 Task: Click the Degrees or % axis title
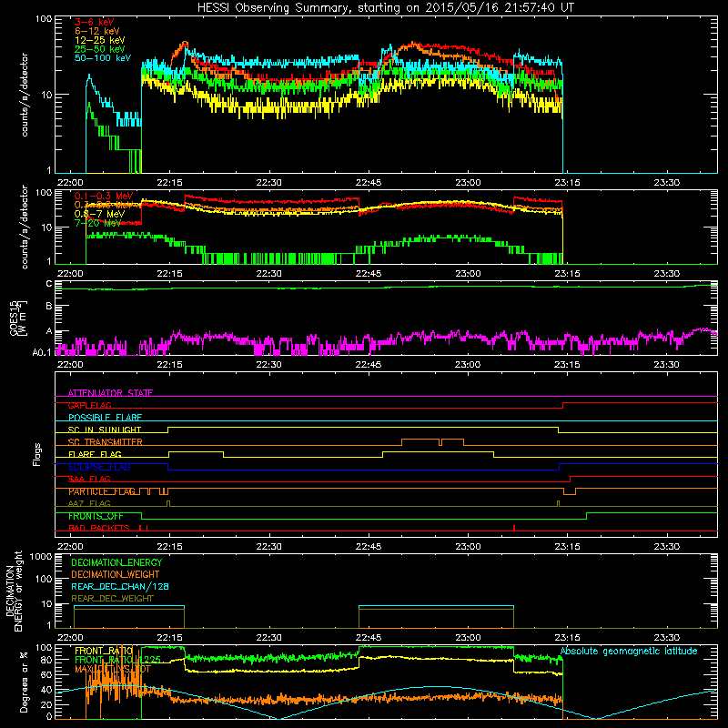[x=24, y=682]
